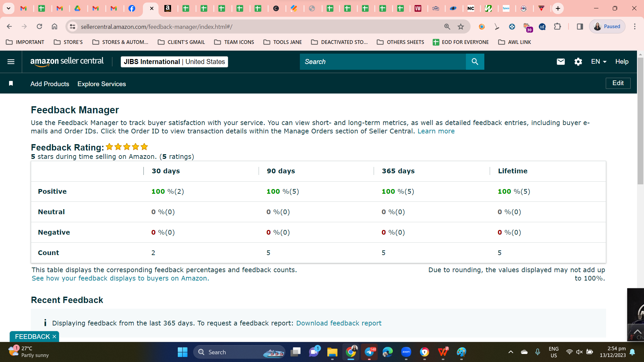Open File Explorer from taskbar
Image resolution: width=644 pixels, height=362 pixels.
(332, 352)
